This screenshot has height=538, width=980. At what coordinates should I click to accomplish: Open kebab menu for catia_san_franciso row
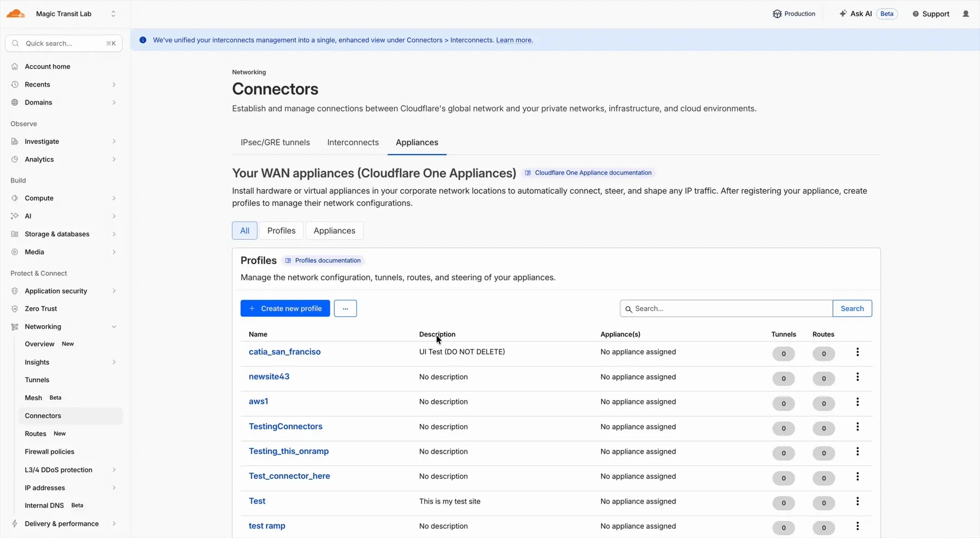857,352
